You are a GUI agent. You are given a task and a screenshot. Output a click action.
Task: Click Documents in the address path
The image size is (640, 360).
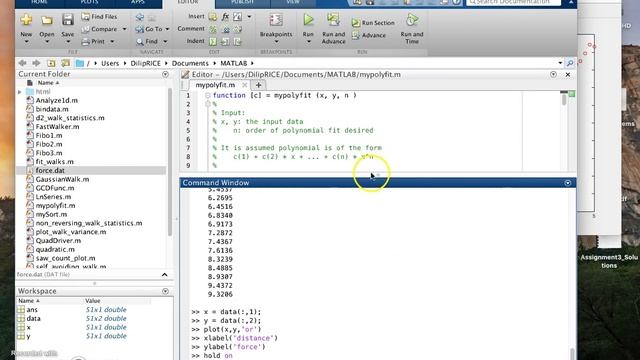[x=190, y=63]
